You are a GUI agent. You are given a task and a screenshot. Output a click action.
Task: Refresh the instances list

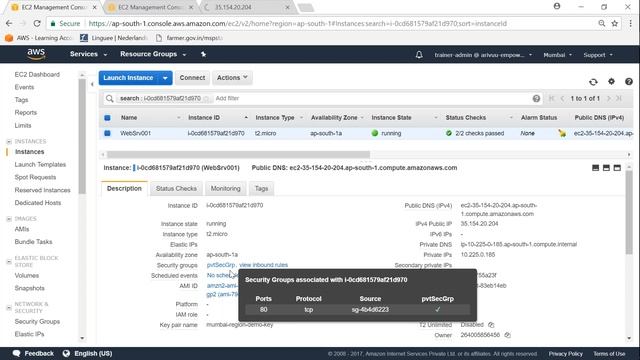[593, 82]
